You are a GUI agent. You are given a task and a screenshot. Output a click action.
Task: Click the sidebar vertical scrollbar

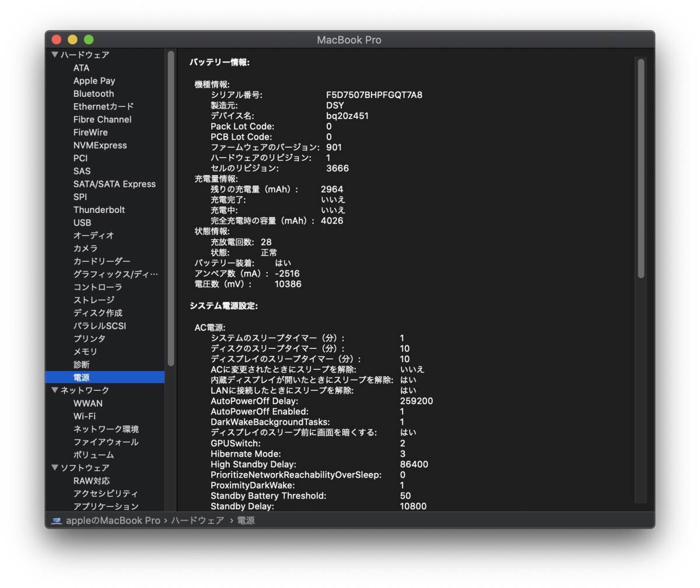(171, 208)
